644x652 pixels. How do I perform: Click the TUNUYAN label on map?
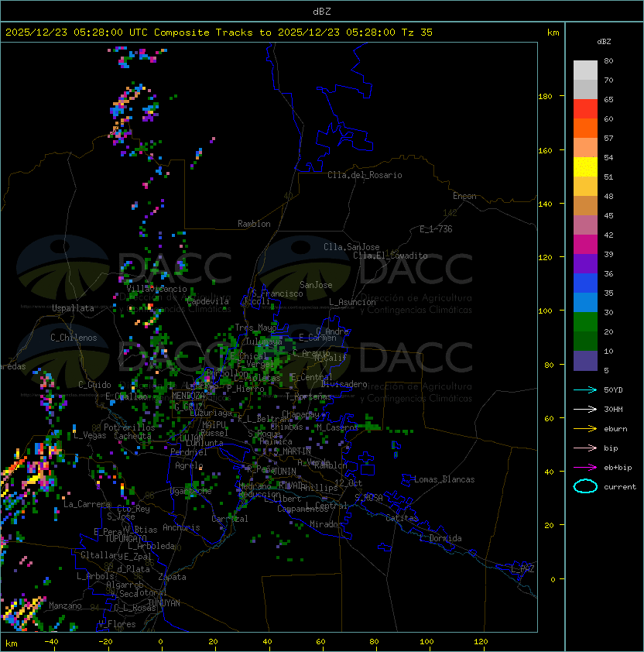click(164, 603)
